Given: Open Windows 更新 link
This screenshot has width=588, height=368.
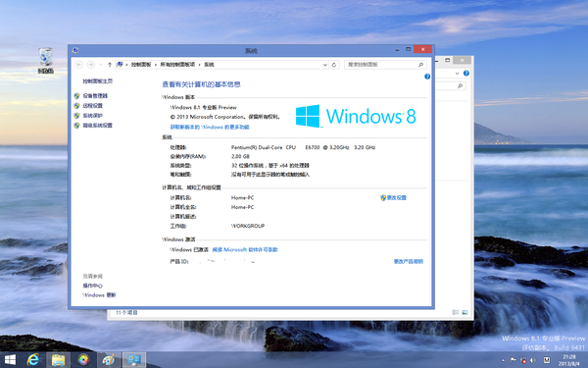Looking at the screenshot, I should (x=99, y=295).
